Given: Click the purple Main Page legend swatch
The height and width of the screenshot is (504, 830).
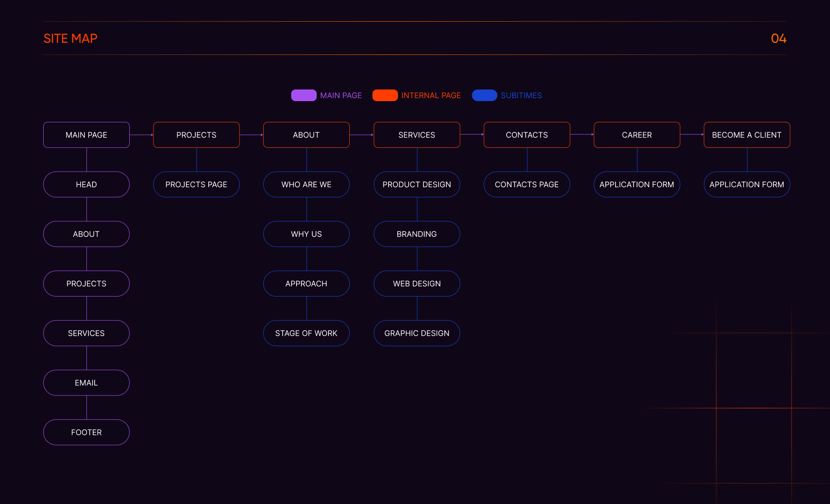Looking at the screenshot, I should pos(303,95).
